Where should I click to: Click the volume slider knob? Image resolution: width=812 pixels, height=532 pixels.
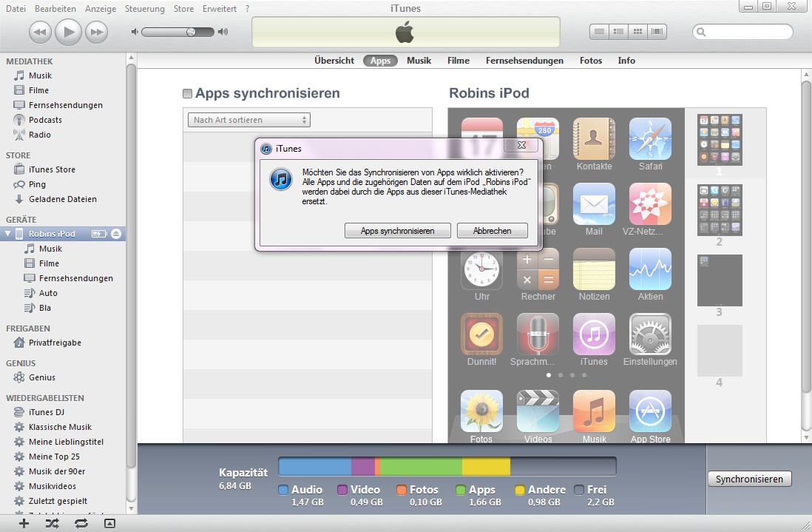click(x=191, y=32)
